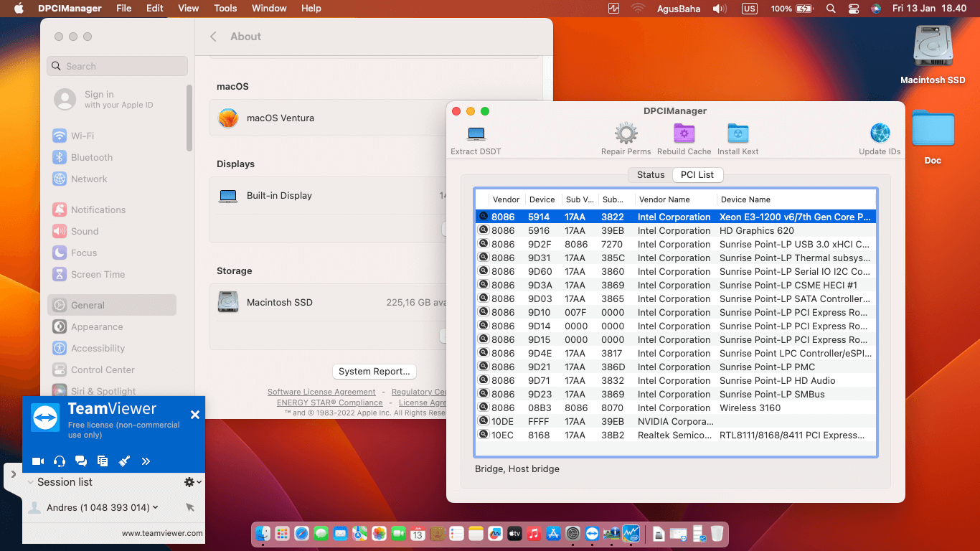Viewport: 980px width, 551px height.
Task: Open the Window menu
Action: click(269, 9)
